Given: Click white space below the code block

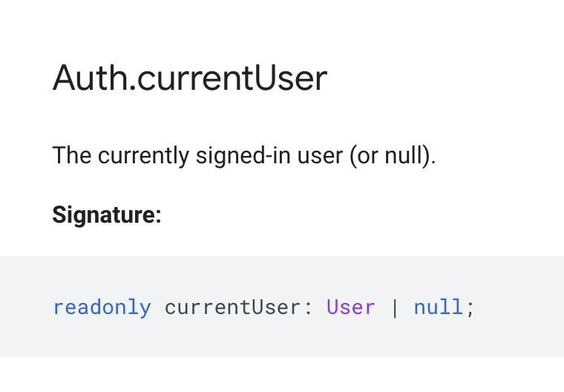Looking at the screenshot, I should point(282,375).
